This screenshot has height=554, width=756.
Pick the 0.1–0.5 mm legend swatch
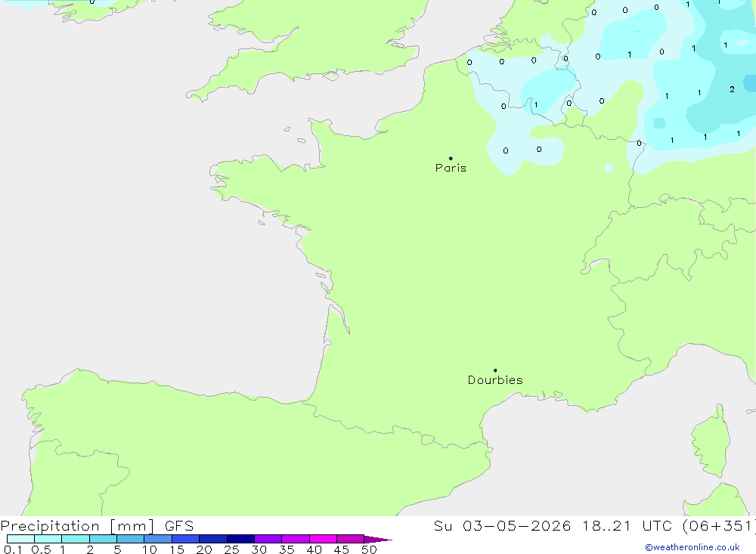[x=20, y=539]
